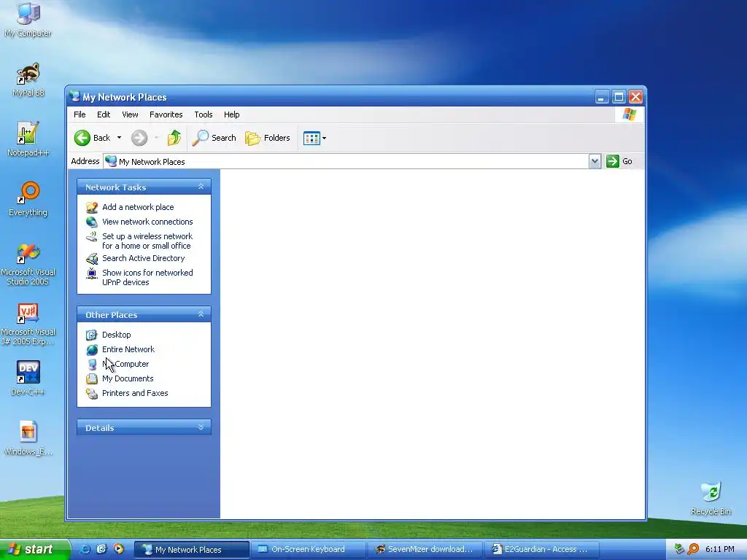The height and width of the screenshot is (560, 747).
Task: Open Entire Network in Other Places
Action: click(128, 349)
